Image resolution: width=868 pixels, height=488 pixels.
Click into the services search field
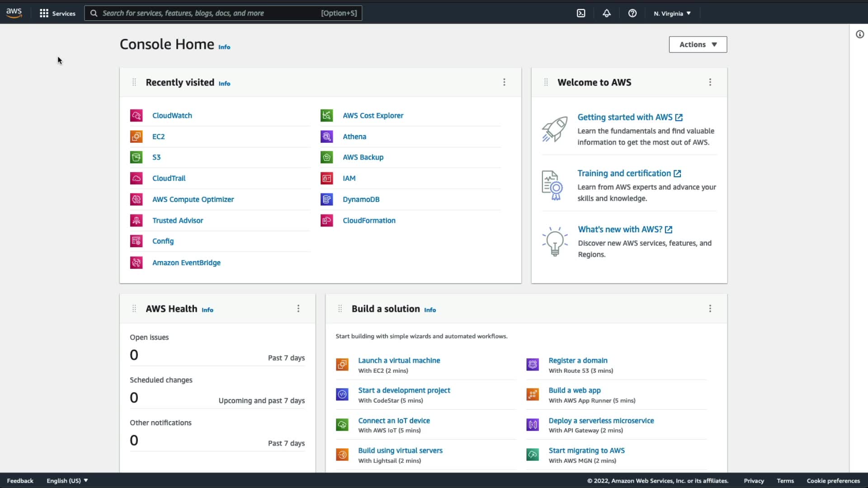tap(208, 13)
